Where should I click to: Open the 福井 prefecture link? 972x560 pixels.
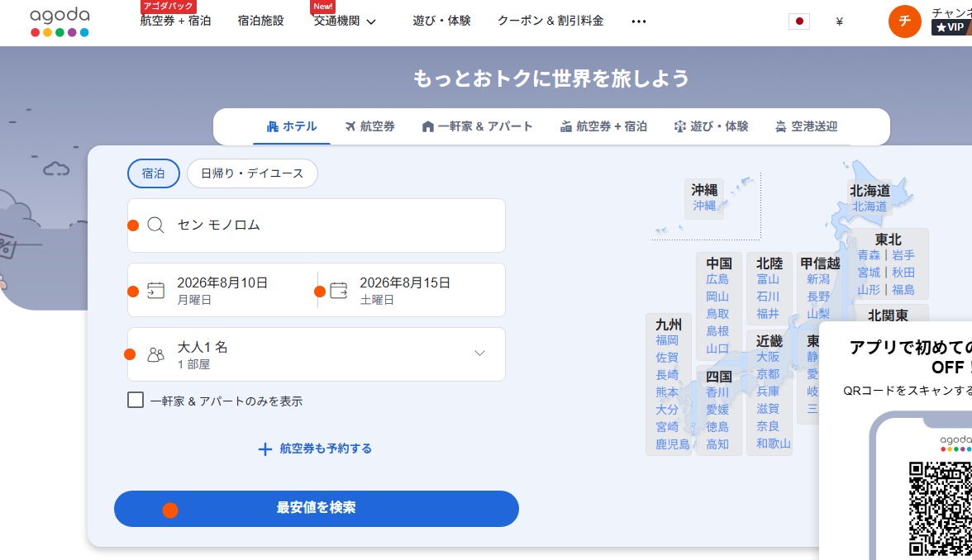pos(767,314)
